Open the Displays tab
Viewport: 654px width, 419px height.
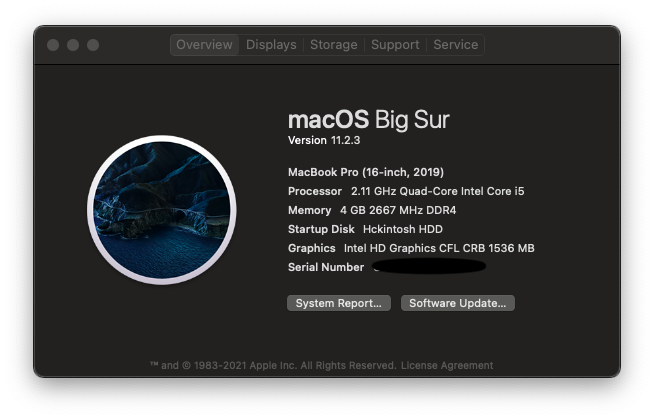[271, 45]
